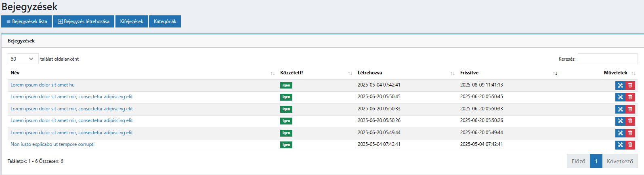Click the Következő pagination button
This screenshot has height=175, width=644.
pyautogui.click(x=620, y=161)
